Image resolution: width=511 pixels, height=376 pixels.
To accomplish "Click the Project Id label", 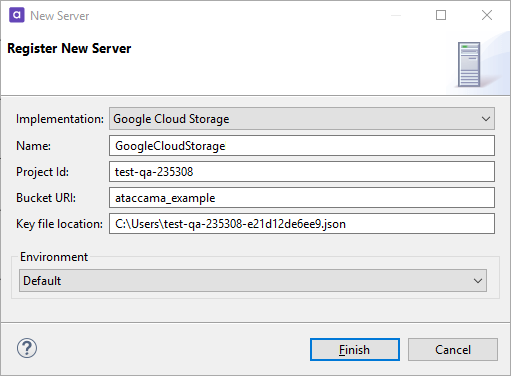I will (42, 172).
